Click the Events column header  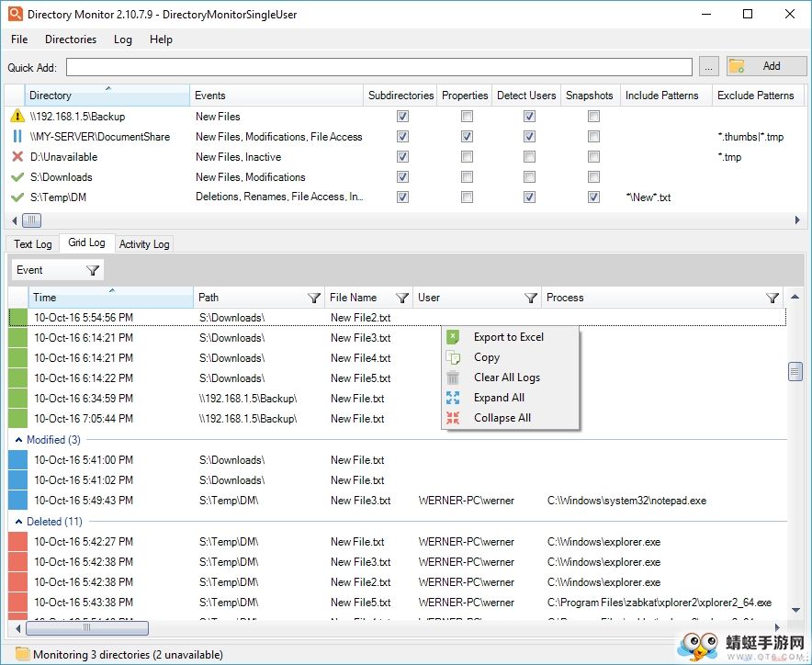(276, 96)
